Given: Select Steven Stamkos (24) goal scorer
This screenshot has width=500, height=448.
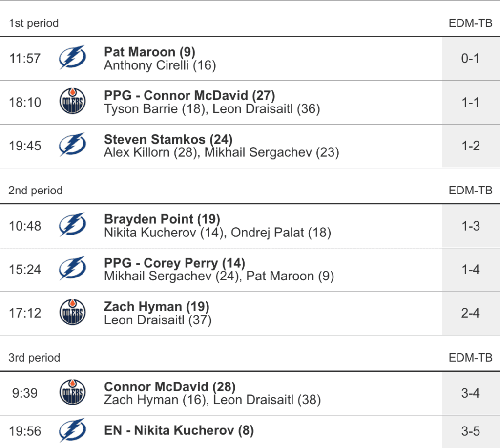Looking at the screenshot, I should tap(168, 139).
